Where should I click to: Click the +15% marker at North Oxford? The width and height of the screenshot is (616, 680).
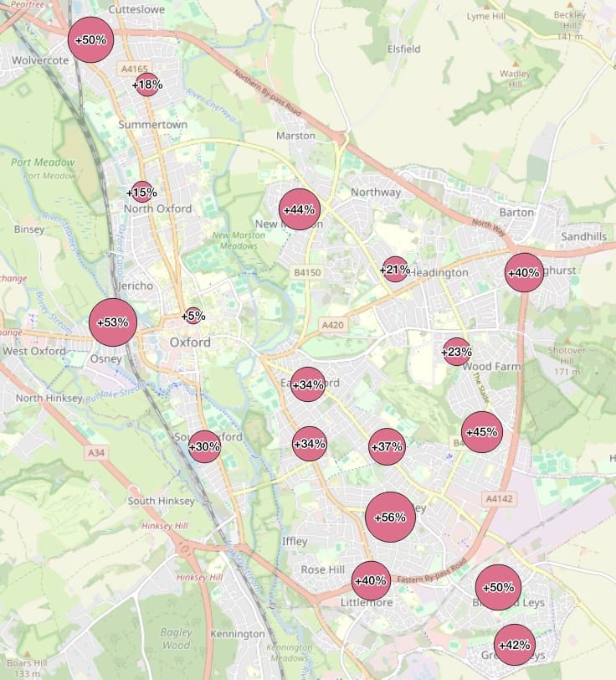142,193
